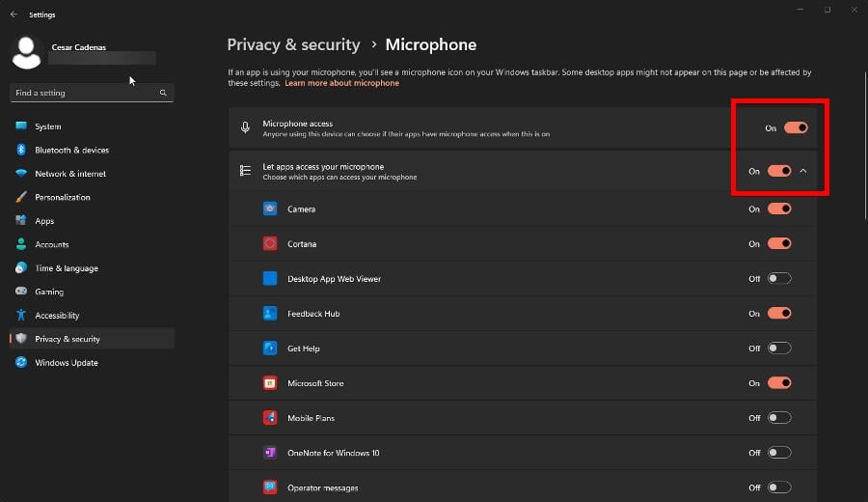Click the Operator messages app icon
Viewport: 868px width, 502px height.
coord(270,488)
